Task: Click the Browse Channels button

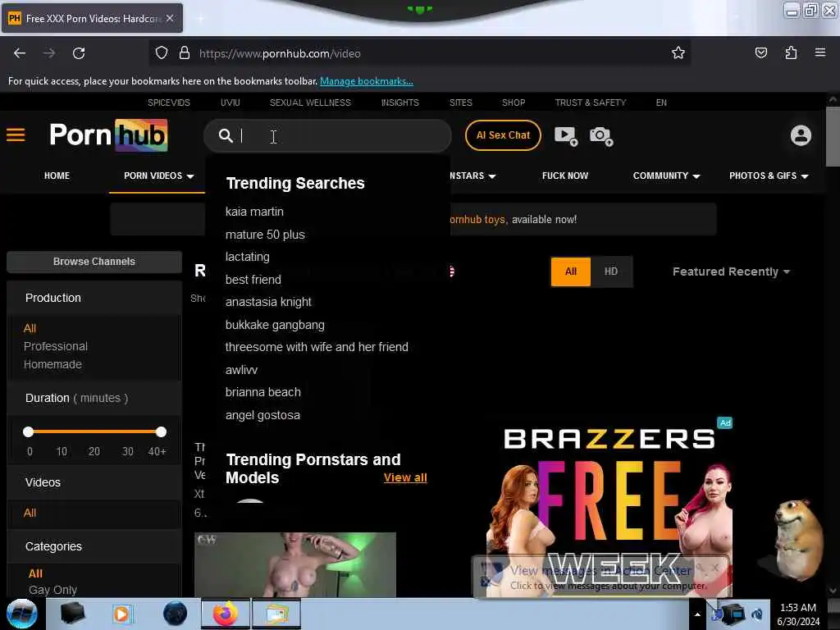Action: pyautogui.click(x=94, y=262)
